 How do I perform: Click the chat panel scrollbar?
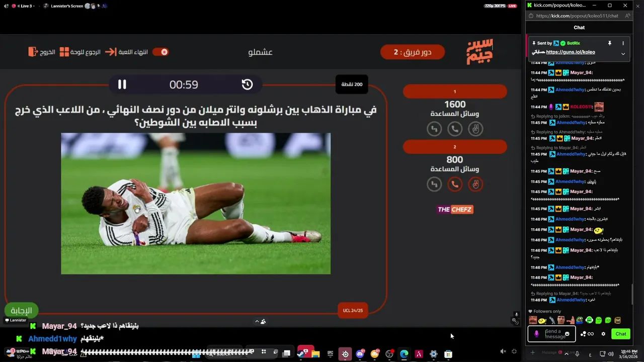[x=632, y=295]
